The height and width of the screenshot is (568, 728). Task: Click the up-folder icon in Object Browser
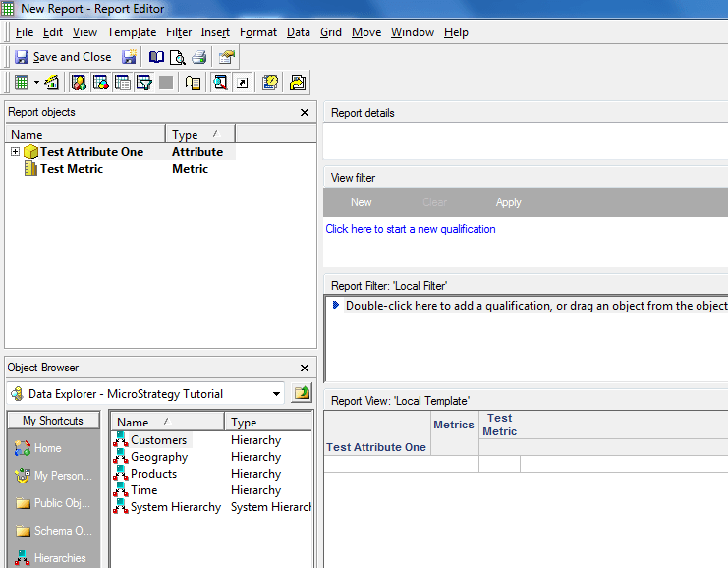click(x=302, y=394)
